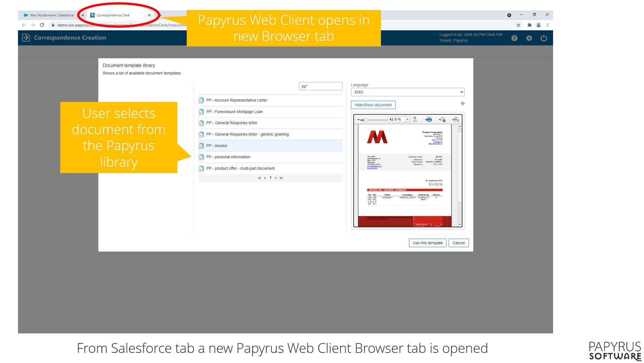Click the Cancel button
Viewport: 644px width, 363px height.
[458, 243]
